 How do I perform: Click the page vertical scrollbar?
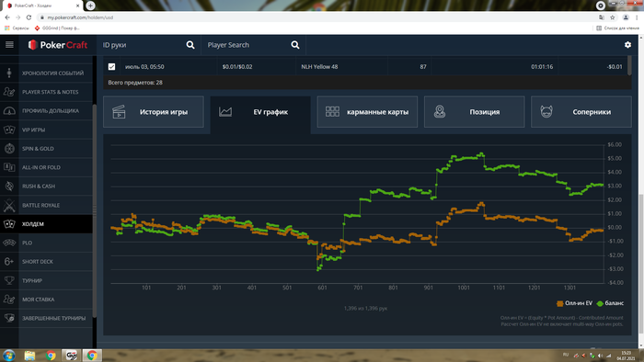pos(641,265)
